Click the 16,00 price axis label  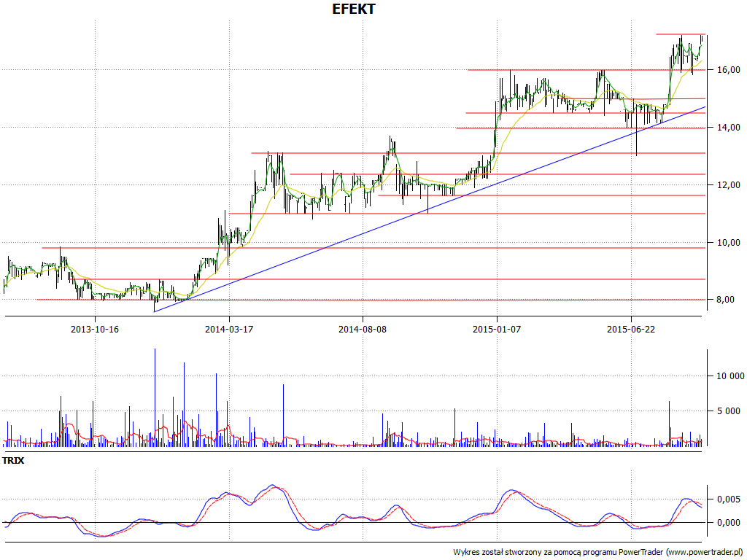point(729,69)
